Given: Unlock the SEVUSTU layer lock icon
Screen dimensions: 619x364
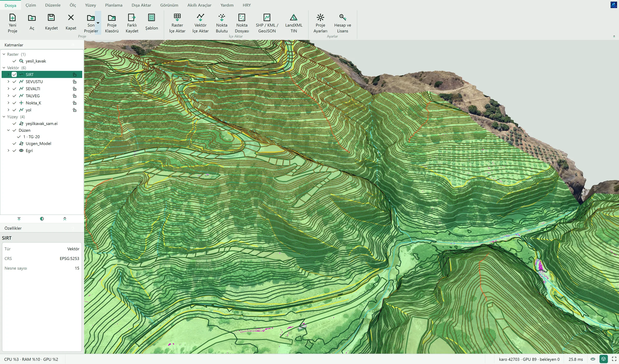Looking at the screenshot, I should click(75, 82).
